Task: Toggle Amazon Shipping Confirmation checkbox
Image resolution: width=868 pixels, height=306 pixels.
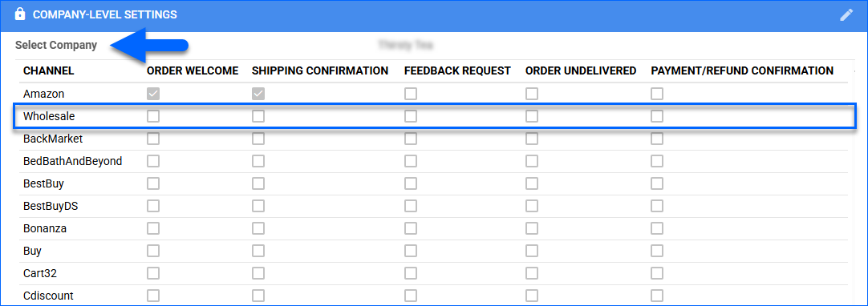Action: 258,94
